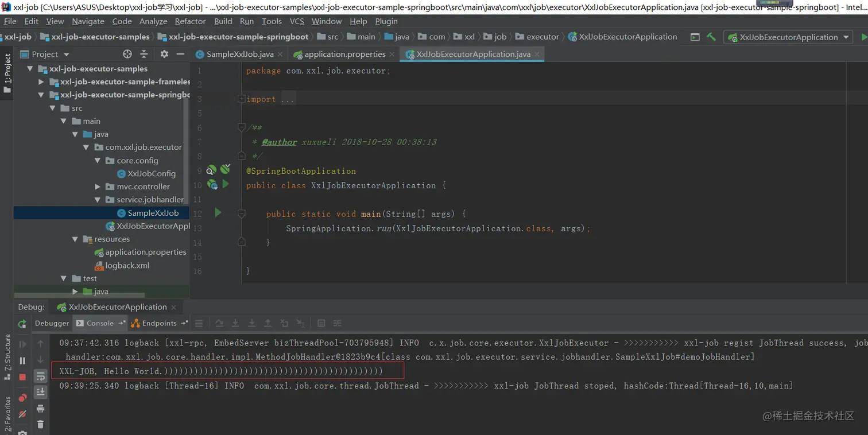This screenshot has width=868, height=435.
Task: Close the XxlJobExecutorApplication.java tab
Action: 537,55
